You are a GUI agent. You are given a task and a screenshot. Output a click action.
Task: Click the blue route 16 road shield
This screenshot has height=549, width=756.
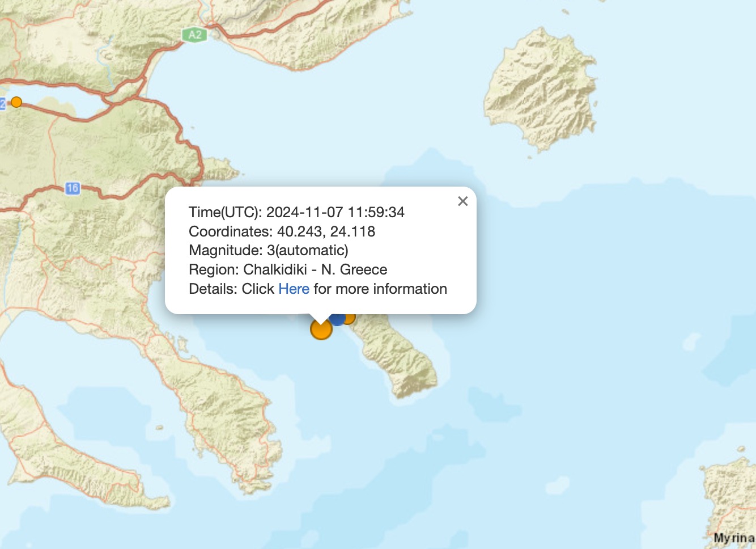(72, 188)
